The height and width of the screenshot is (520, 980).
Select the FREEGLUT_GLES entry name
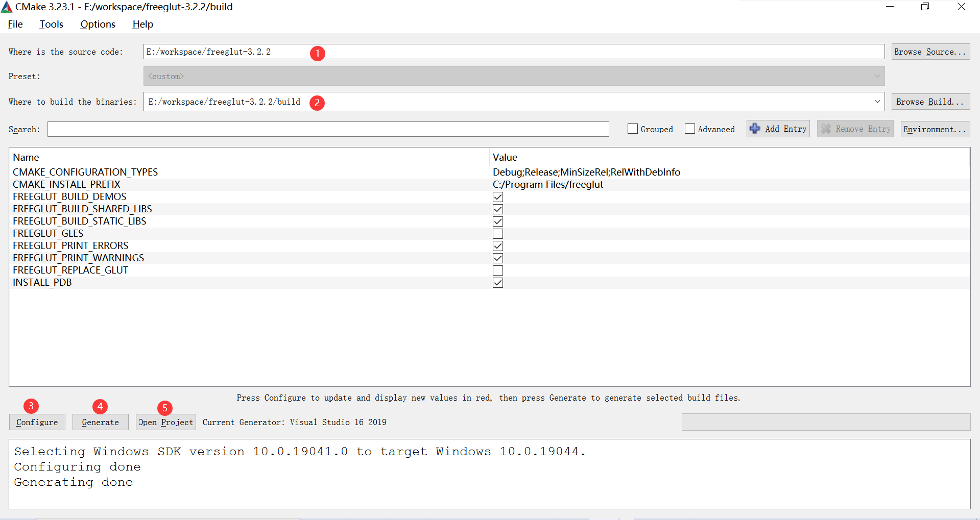48,233
